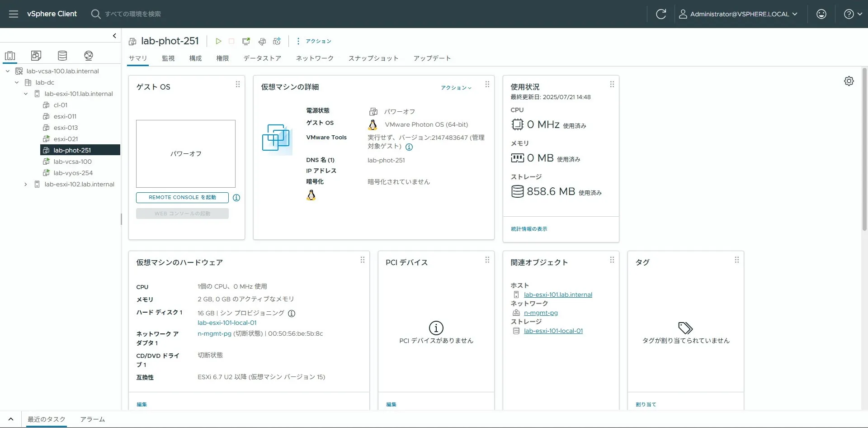Open the アラーム tab

[93, 419]
